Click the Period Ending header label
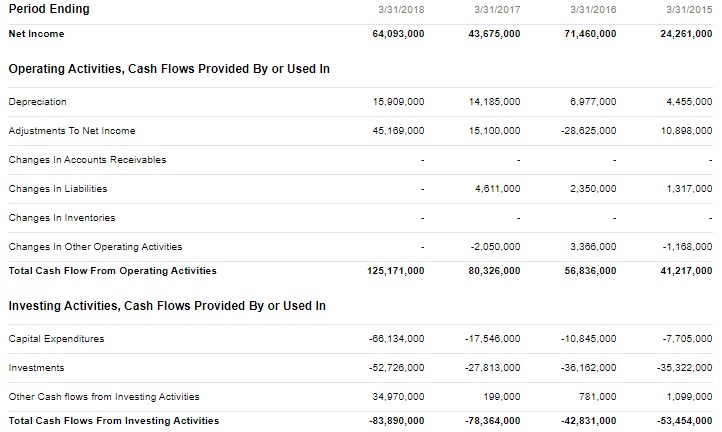The image size is (722, 432). pyautogui.click(x=48, y=9)
